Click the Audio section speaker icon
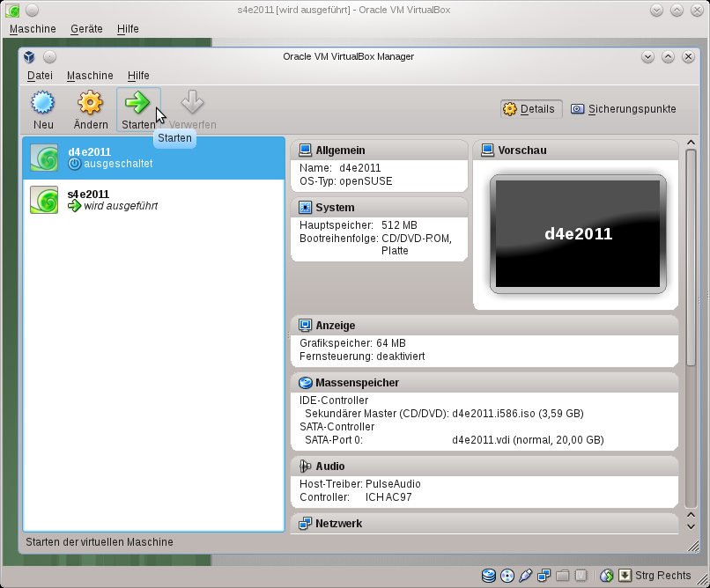This screenshot has width=710, height=588. click(305, 467)
